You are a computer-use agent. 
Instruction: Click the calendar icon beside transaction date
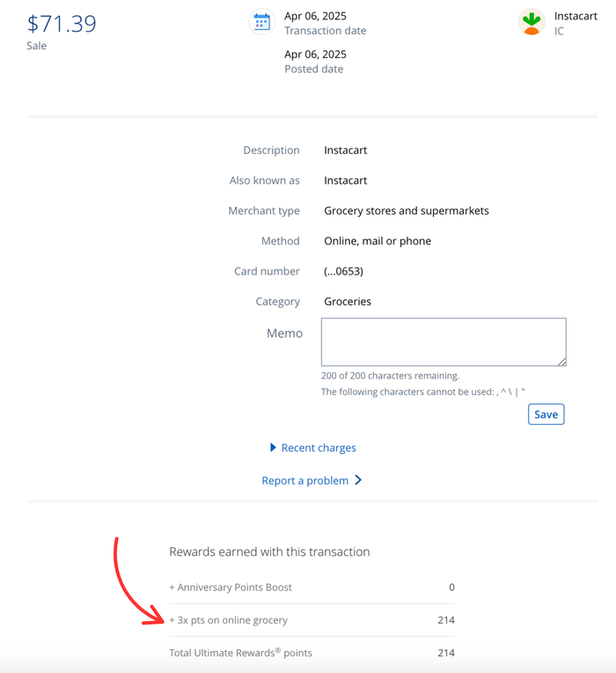262,21
